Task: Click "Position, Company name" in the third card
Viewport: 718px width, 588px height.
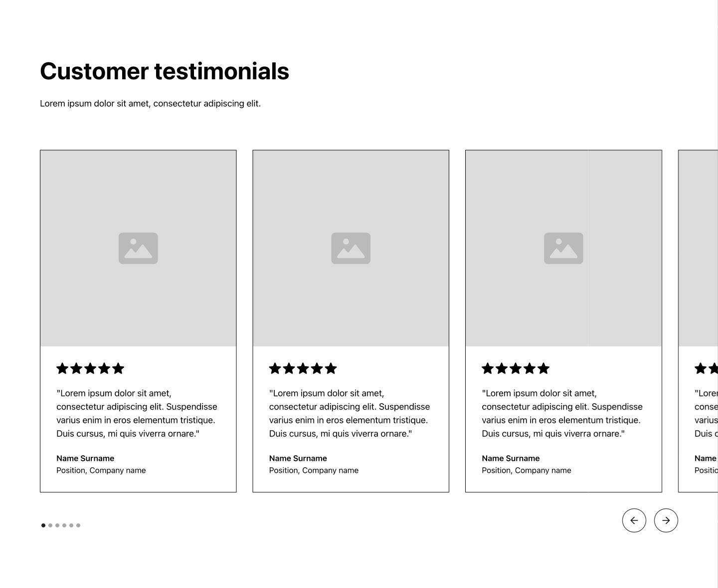Action: point(527,470)
